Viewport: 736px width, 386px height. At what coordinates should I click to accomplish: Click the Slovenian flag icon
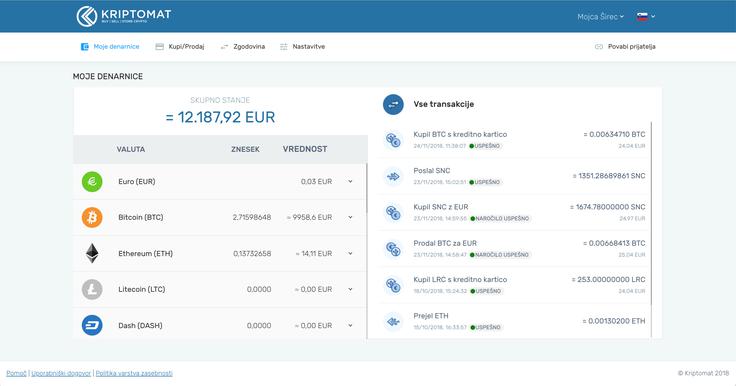pyautogui.click(x=642, y=16)
